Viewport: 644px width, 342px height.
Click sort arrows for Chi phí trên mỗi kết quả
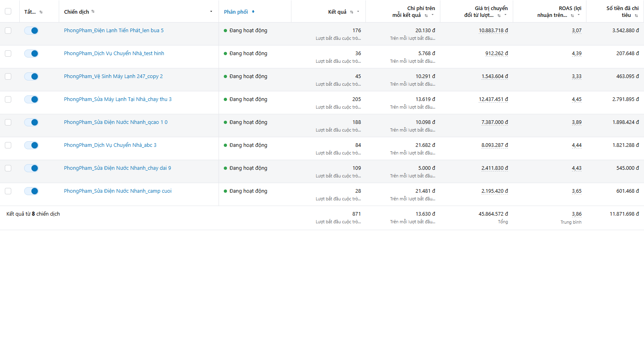coord(426,15)
